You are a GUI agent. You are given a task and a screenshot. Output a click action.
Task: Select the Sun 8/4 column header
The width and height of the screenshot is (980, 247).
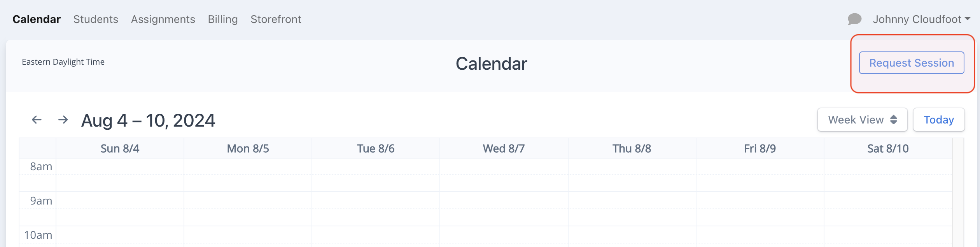tap(120, 148)
